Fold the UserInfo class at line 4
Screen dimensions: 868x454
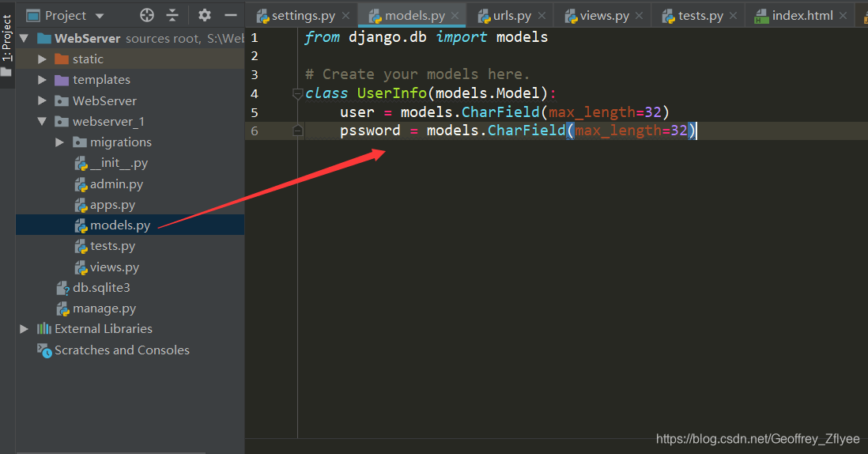(297, 93)
